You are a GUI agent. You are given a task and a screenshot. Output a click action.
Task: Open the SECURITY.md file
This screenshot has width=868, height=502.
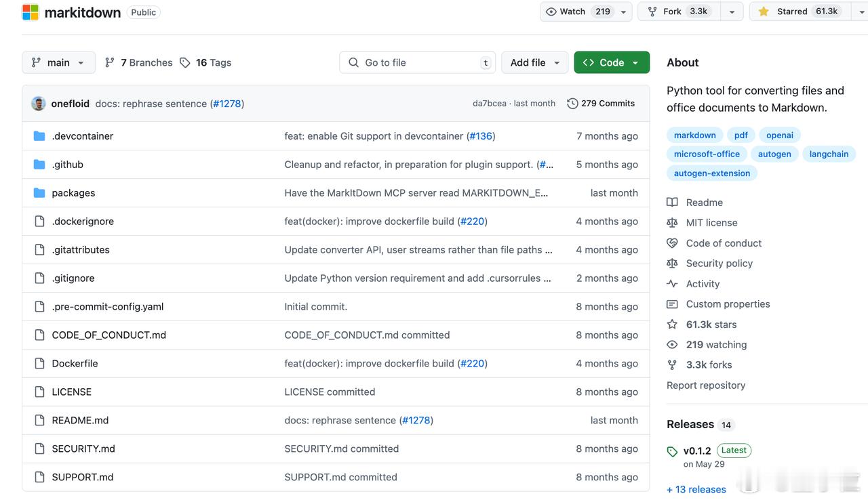click(83, 449)
